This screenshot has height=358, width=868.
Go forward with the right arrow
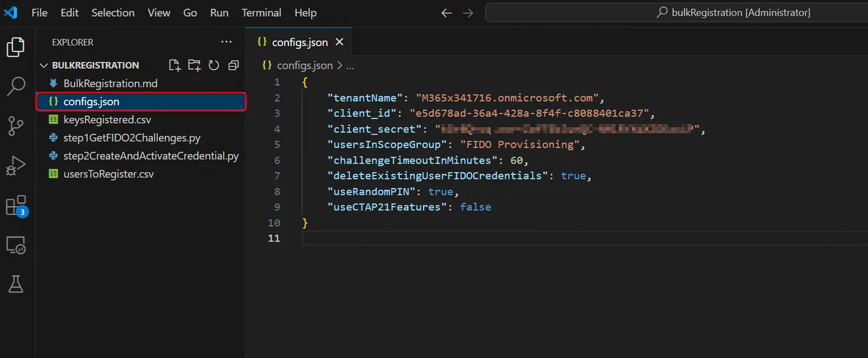468,12
